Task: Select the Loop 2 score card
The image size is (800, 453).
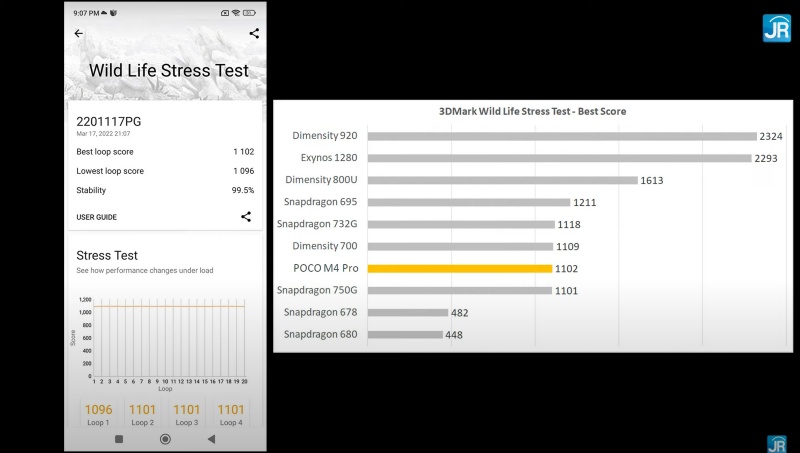Action: (x=142, y=414)
